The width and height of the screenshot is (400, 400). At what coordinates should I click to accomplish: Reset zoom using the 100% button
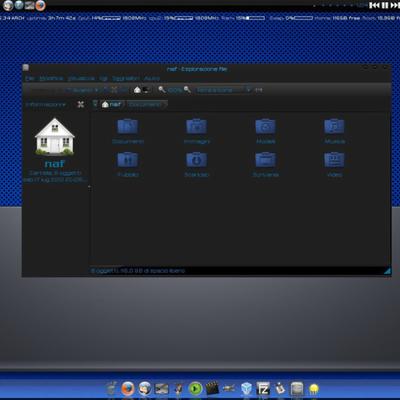[175, 90]
